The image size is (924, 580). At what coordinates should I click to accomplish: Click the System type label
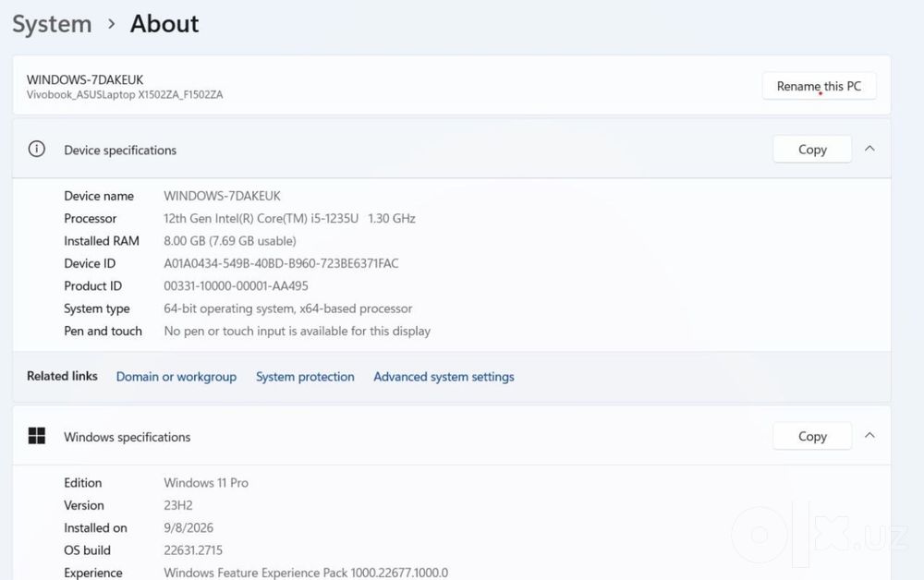pos(97,308)
